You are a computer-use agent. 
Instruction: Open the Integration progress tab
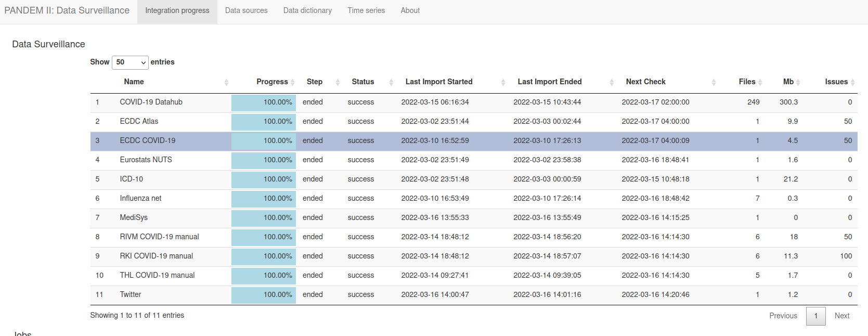(177, 11)
